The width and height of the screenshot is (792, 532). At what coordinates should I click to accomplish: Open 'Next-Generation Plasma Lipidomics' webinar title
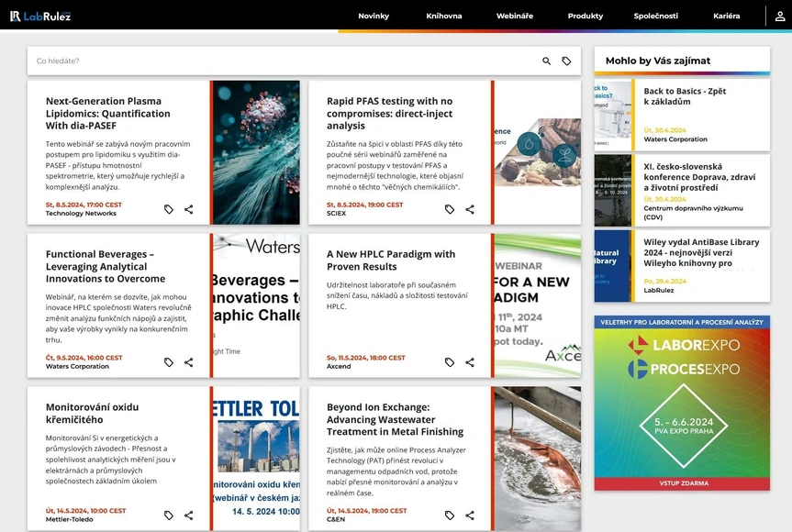[108, 114]
